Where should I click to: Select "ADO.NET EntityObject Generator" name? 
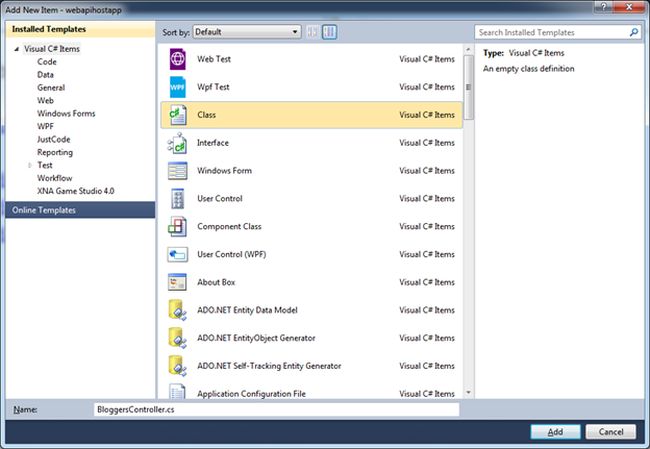pyautogui.click(x=256, y=338)
